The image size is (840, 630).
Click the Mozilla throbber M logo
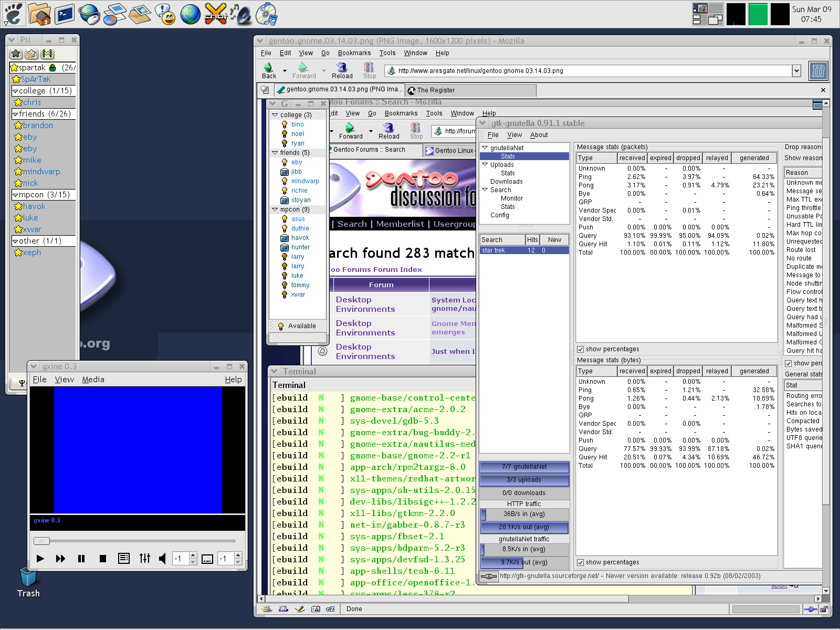pyautogui.click(x=818, y=71)
